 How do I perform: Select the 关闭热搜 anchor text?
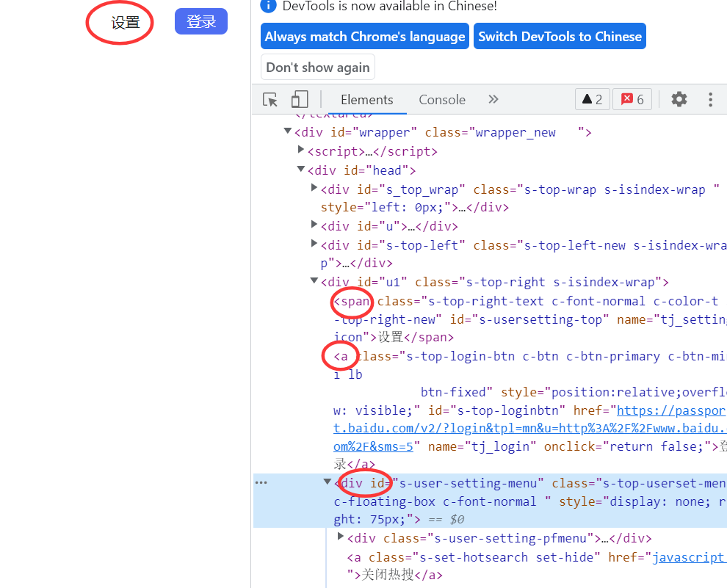(x=388, y=575)
